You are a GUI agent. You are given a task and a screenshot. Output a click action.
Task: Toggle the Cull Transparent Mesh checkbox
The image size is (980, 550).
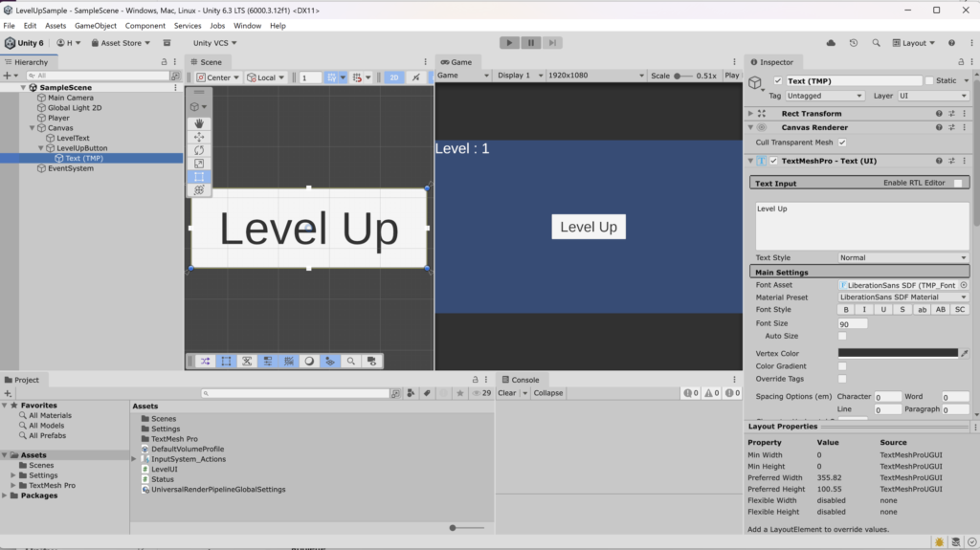click(842, 143)
